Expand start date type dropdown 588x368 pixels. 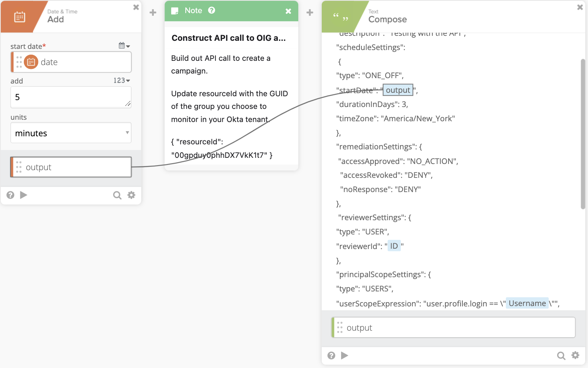point(124,46)
